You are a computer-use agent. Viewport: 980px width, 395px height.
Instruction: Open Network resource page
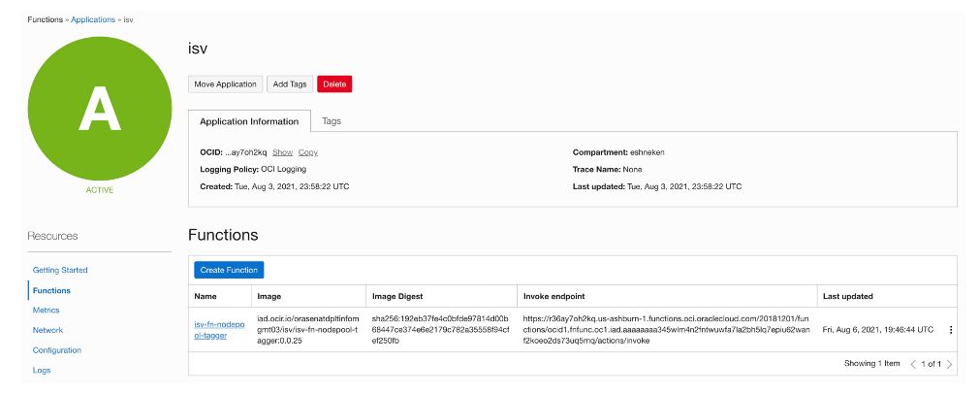tap(48, 330)
